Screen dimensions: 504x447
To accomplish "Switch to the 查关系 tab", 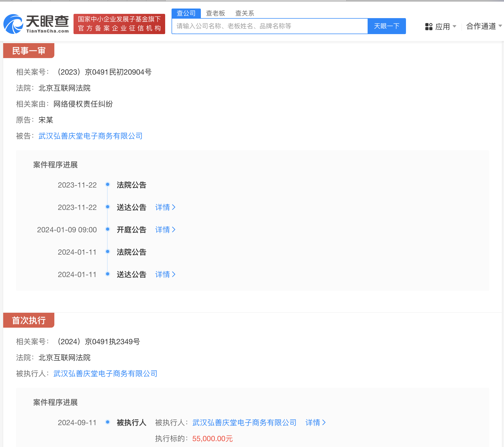I will (x=244, y=13).
